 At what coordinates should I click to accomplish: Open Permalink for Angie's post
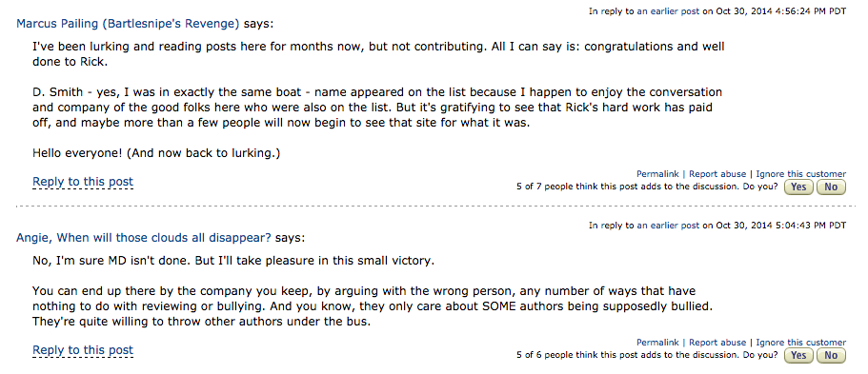[657, 343]
